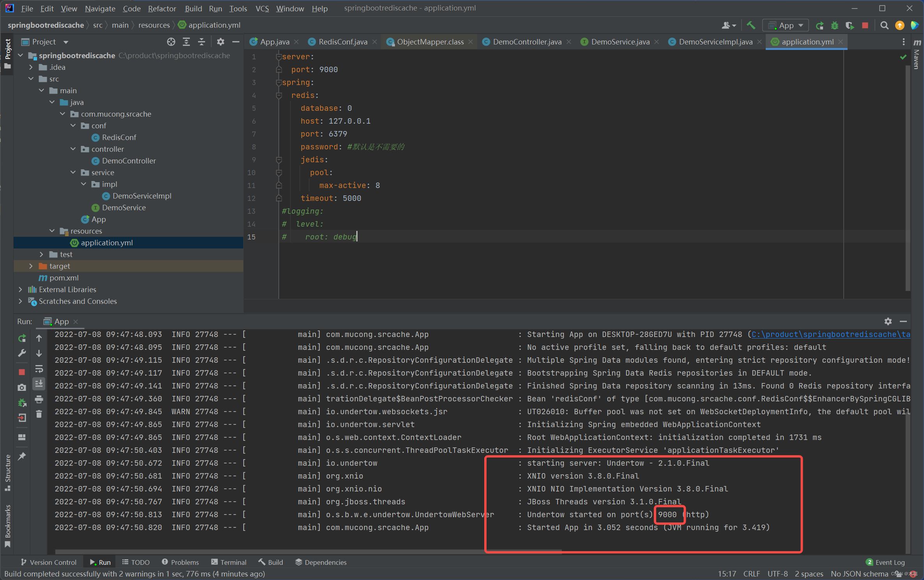924x580 pixels.
Task: Click the orange IDE update icon
Action: coord(900,25)
